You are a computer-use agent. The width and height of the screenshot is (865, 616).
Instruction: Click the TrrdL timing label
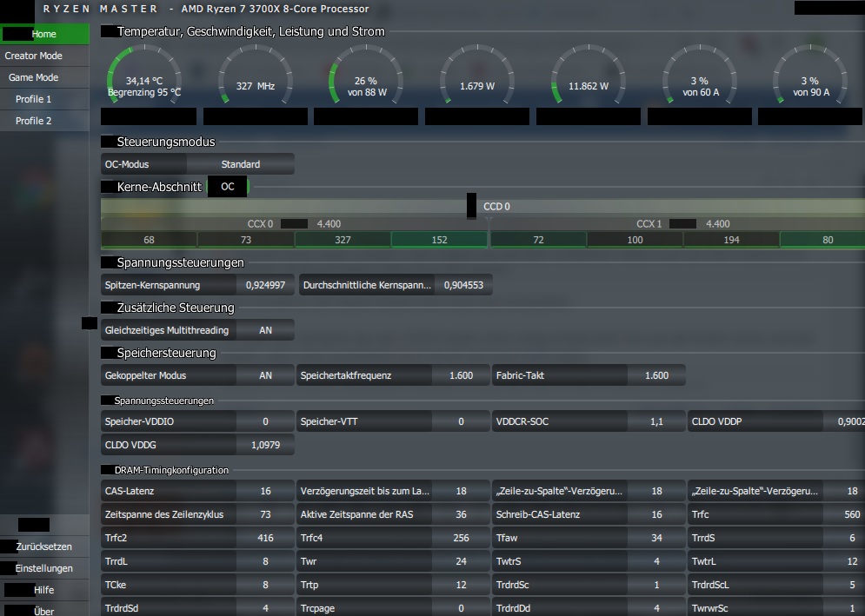click(x=116, y=561)
